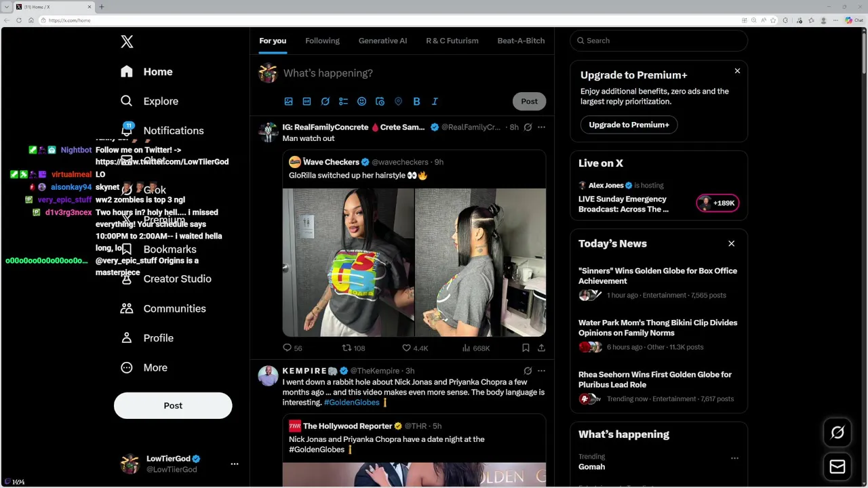
Task: Add a GIF via composer icon
Action: coord(307,102)
